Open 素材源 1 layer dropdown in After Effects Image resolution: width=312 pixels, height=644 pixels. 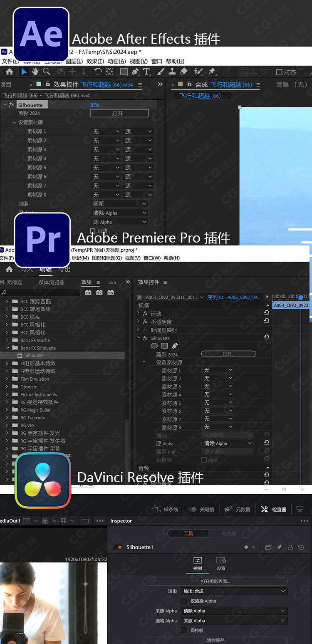[x=106, y=131]
